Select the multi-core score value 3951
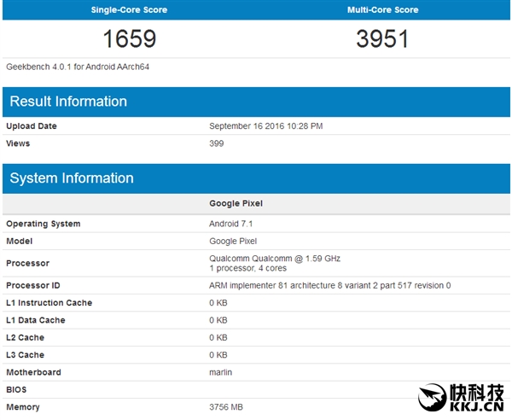 pos(382,38)
